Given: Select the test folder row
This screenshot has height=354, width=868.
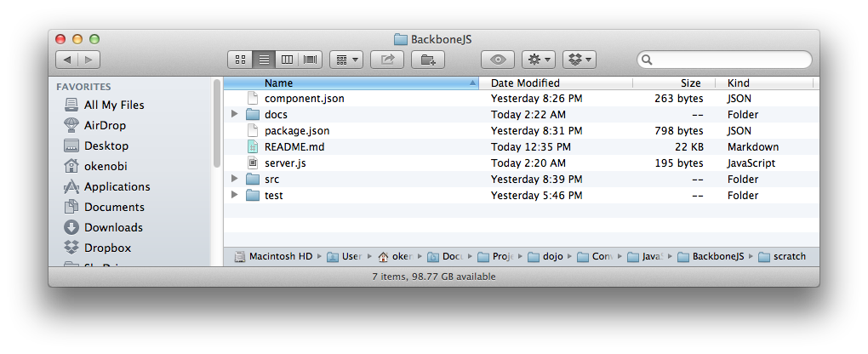Looking at the screenshot, I should (521, 196).
